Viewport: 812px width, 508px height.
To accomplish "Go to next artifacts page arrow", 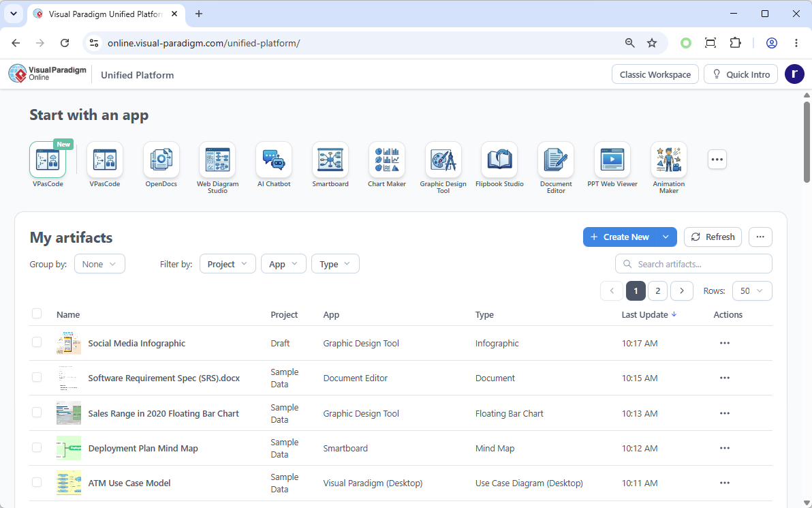I will pos(682,290).
